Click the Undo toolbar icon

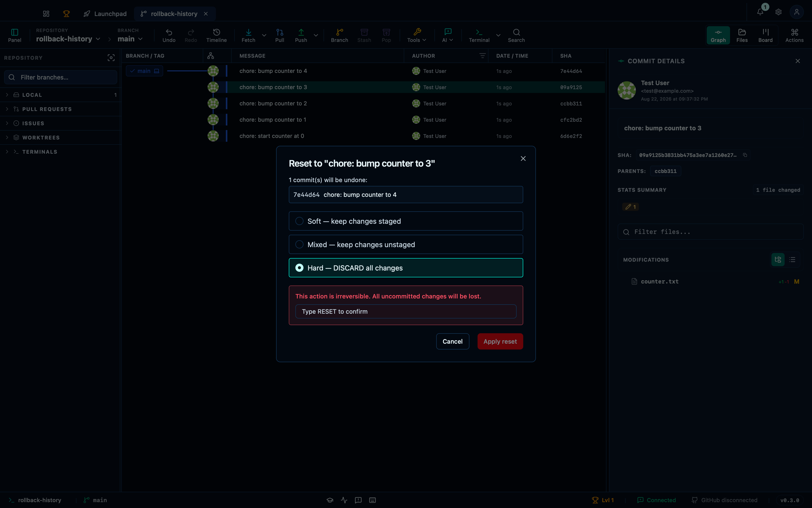tap(169, 35)
